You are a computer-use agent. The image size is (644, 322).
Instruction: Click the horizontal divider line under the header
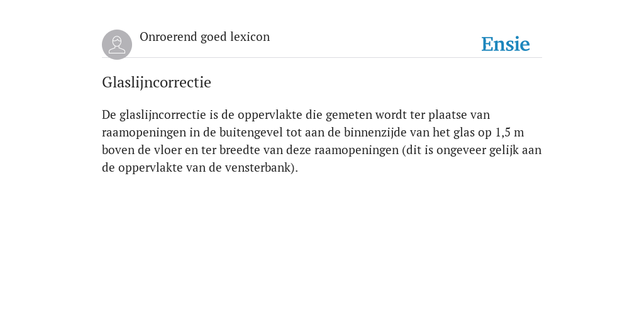pyautogui.click(x=322, y=58)
